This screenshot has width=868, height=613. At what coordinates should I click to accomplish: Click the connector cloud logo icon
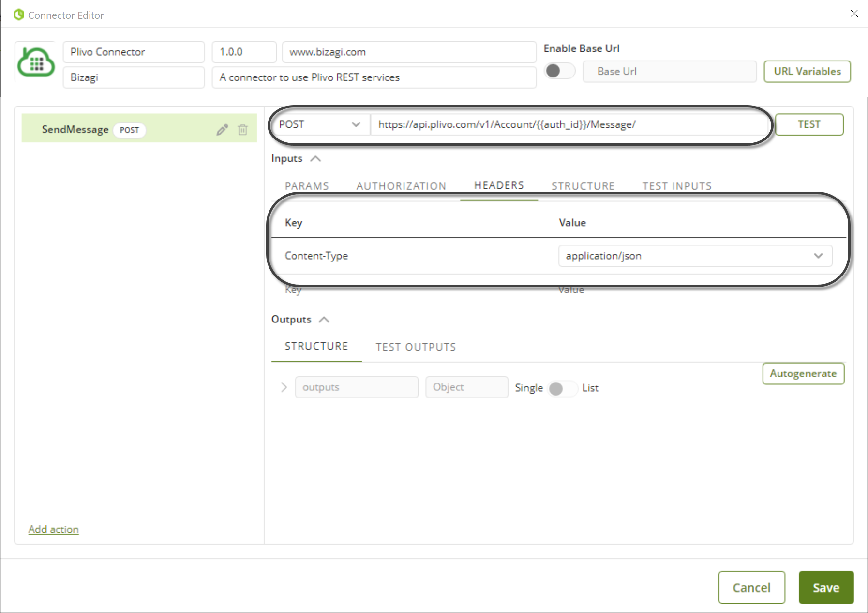click(36, 63)
